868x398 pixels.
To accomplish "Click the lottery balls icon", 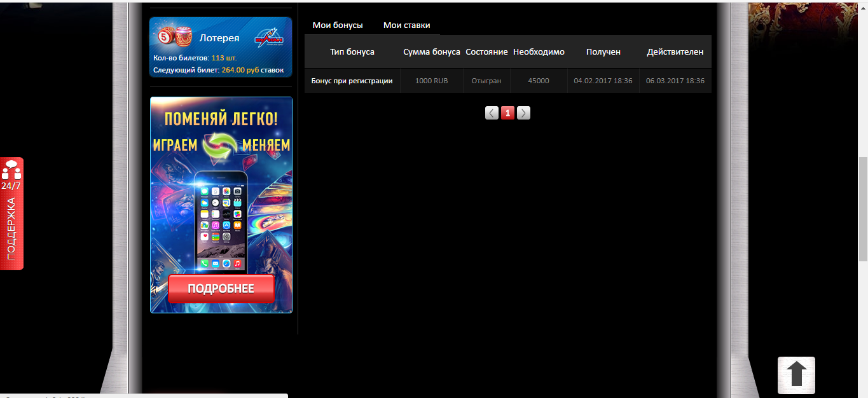I will point(174,37).
